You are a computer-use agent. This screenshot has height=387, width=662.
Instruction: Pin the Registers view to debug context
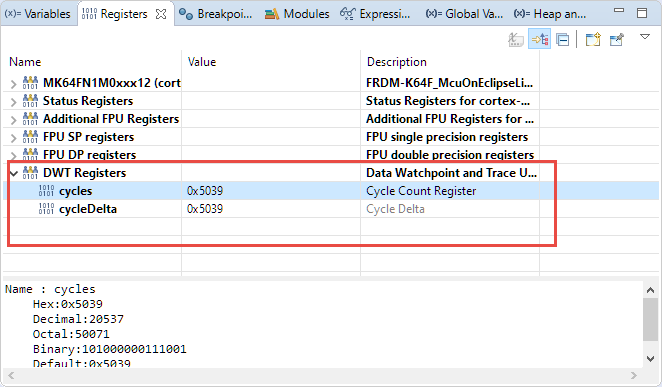[x=616, y=40]
